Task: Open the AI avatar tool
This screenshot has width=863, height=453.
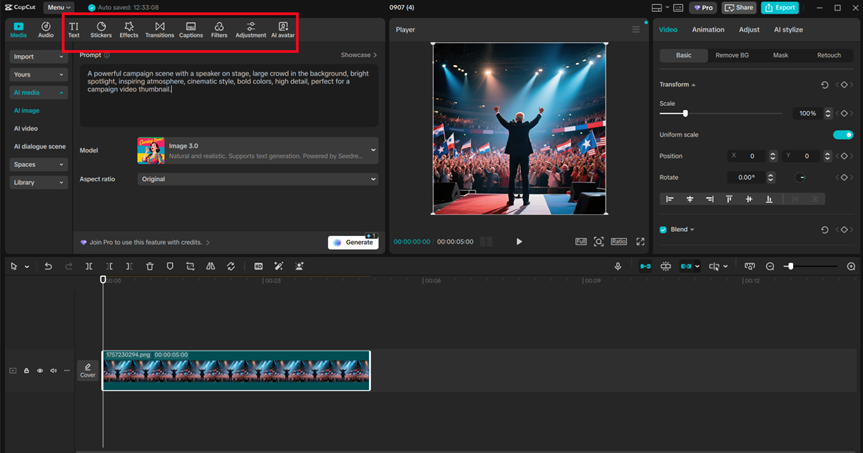Action: (283, 30)
